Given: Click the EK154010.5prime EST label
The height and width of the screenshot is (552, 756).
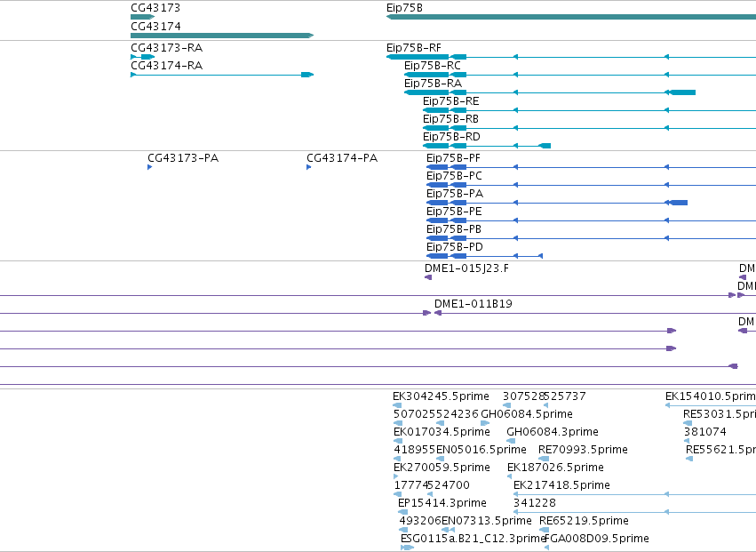Looking at the screenshot, I should click(x=711, y=396).
